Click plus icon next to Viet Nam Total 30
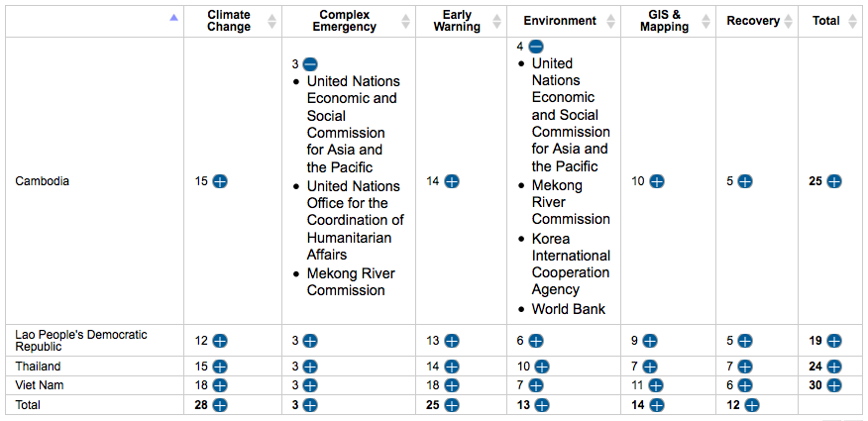Screen dimensions: 868x421 point(834,384)
